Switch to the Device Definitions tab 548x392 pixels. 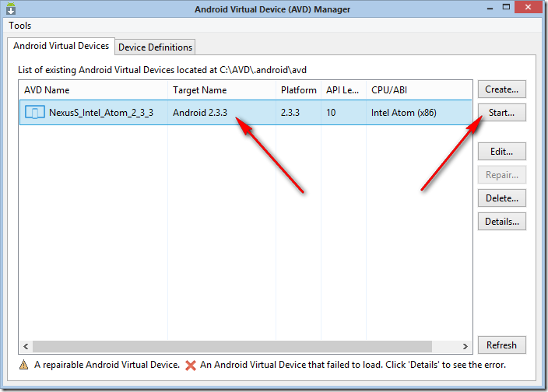[x=155, y=47]
